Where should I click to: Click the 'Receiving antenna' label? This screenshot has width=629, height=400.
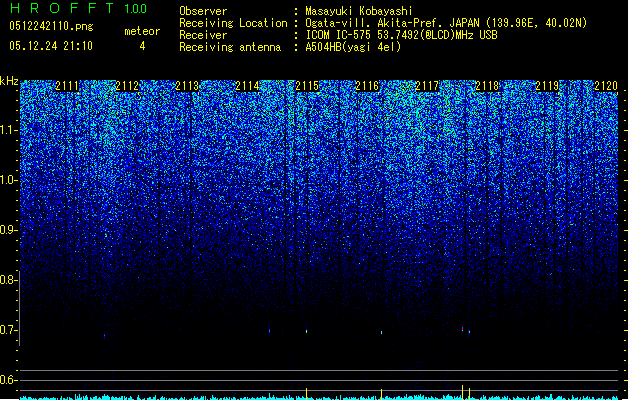[x=230, y=47]
